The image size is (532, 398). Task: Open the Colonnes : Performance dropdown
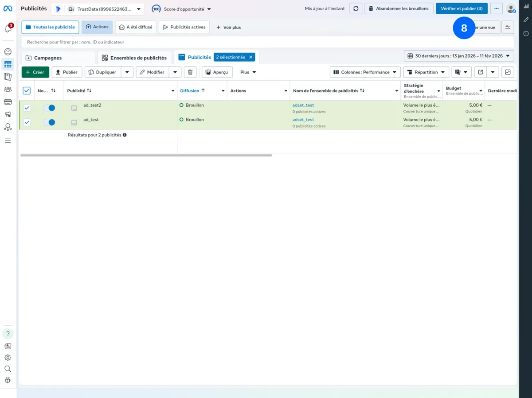[x=365, y=72]
